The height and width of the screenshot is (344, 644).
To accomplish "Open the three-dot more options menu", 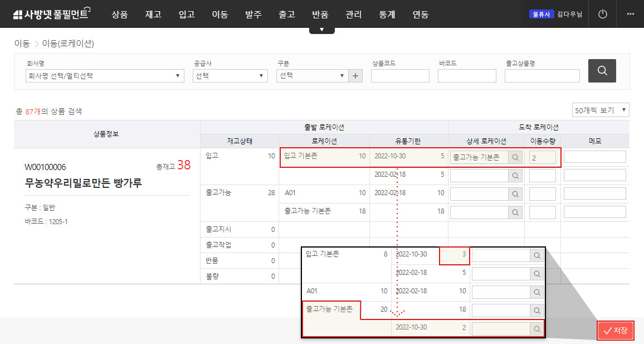I will click(x=630, y=14).
